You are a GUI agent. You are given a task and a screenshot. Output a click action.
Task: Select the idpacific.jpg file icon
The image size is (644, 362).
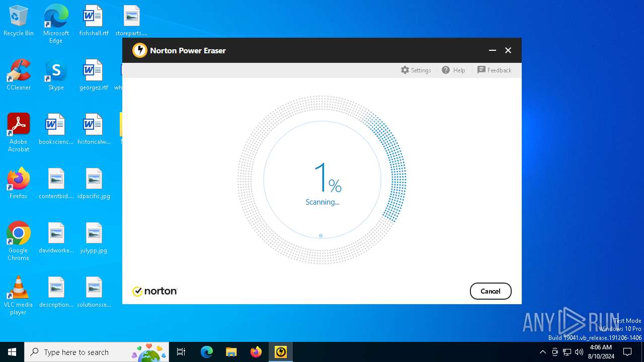click(x=94, y=184)
